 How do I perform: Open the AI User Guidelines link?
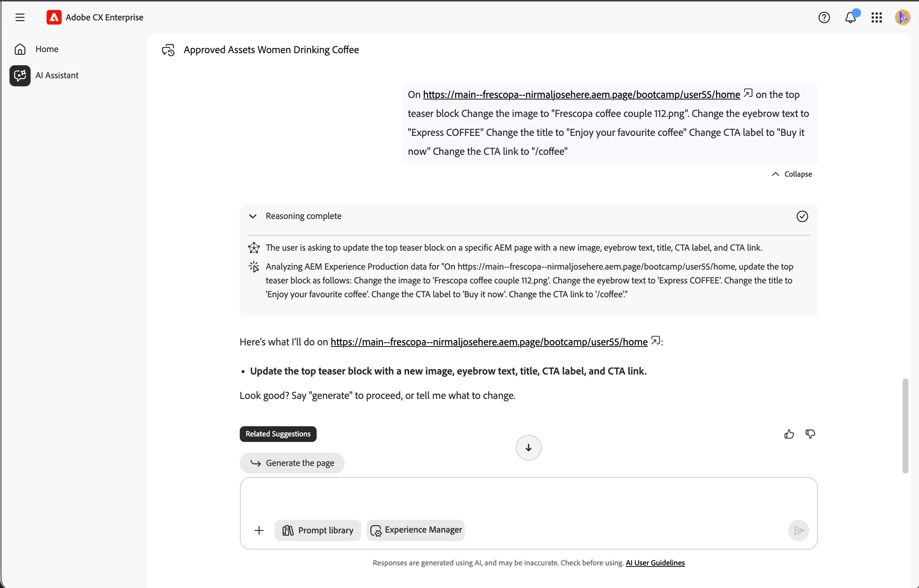655,563
